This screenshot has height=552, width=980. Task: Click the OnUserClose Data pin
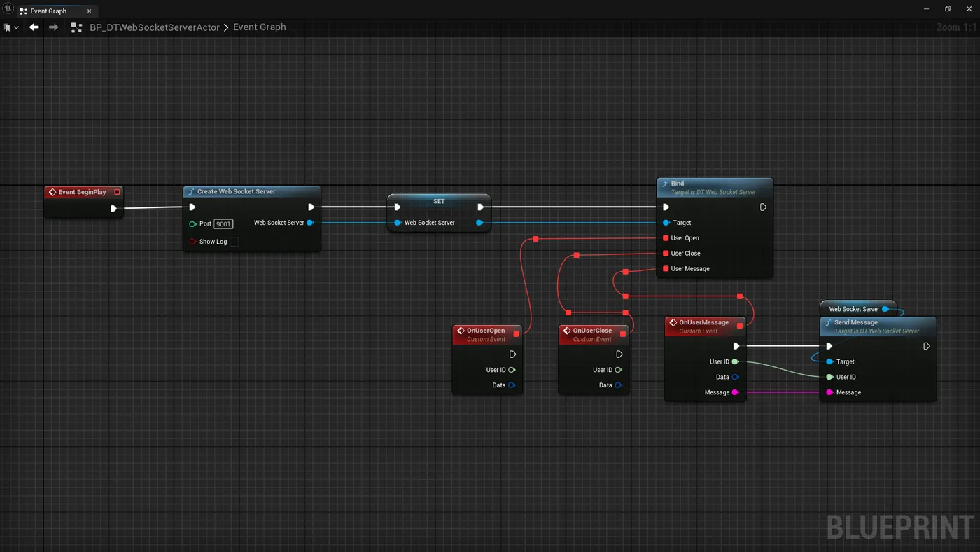(x=618, y=385)
